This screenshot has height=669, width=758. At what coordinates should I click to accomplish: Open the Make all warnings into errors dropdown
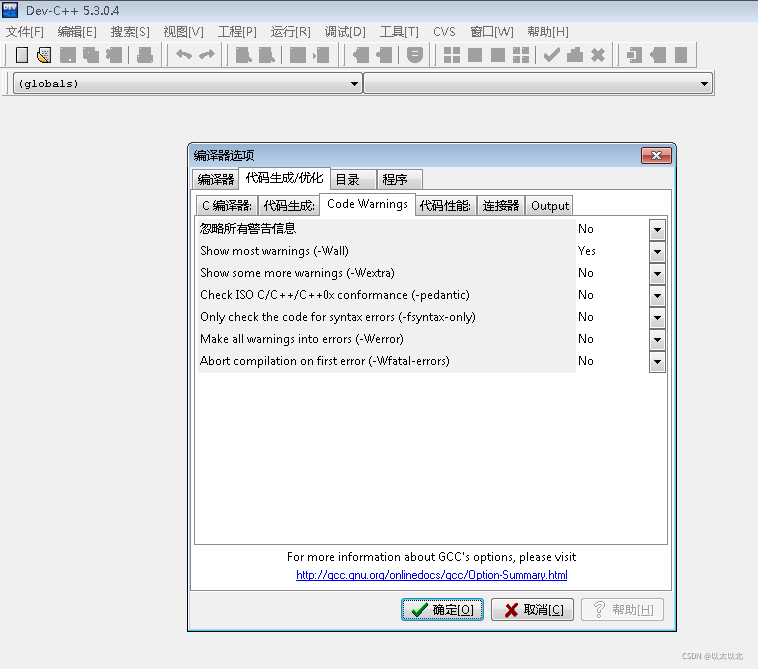tap(657, 339)
